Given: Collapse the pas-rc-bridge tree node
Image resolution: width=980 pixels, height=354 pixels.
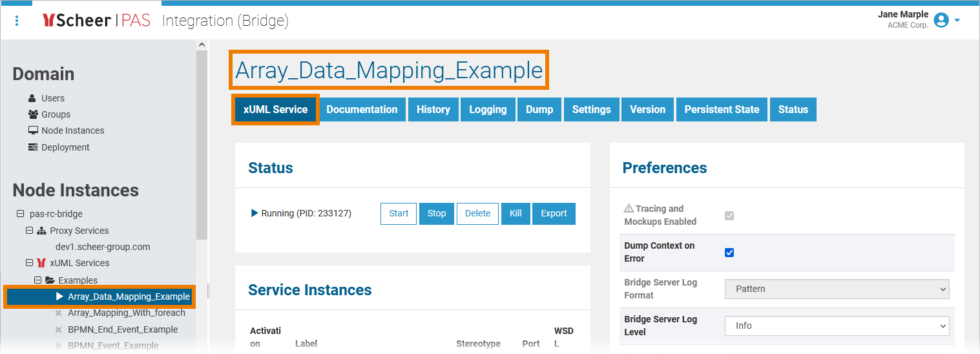Looking at the screenshot, I should (x=21, y=214).
